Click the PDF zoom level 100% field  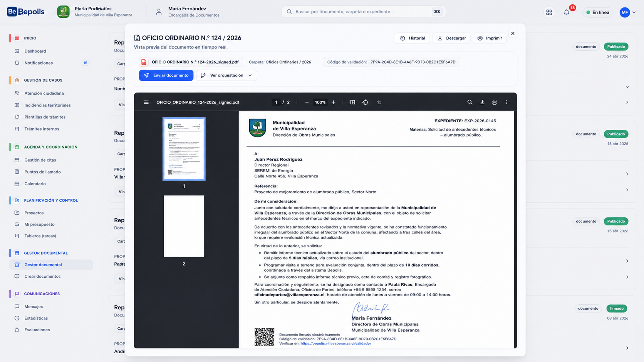[x=320, y=102]
